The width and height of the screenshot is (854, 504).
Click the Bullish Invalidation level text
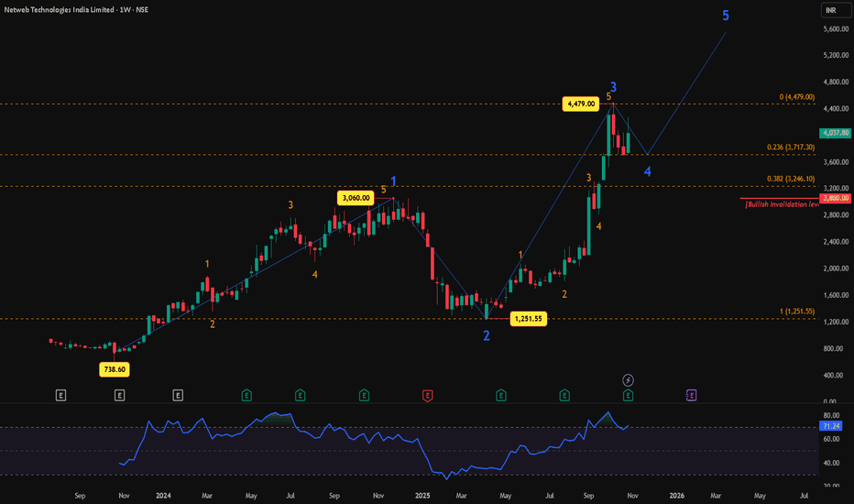[x=783, y=204]
